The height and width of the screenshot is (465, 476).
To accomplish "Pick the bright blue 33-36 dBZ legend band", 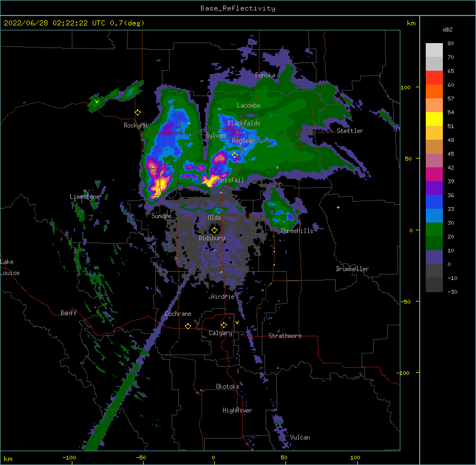I will click(434, 202).
